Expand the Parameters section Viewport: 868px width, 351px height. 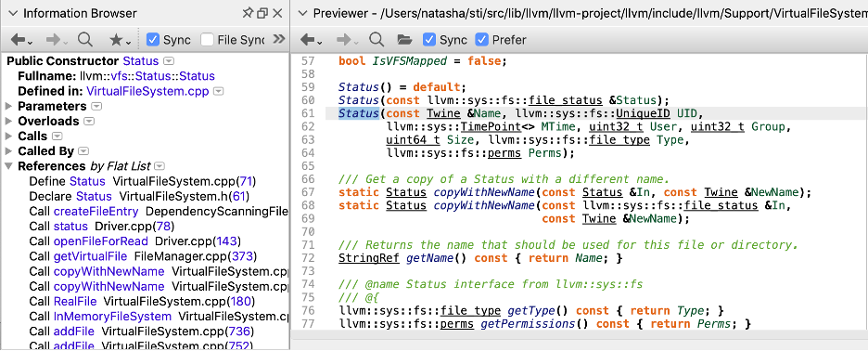coord(9,106)
